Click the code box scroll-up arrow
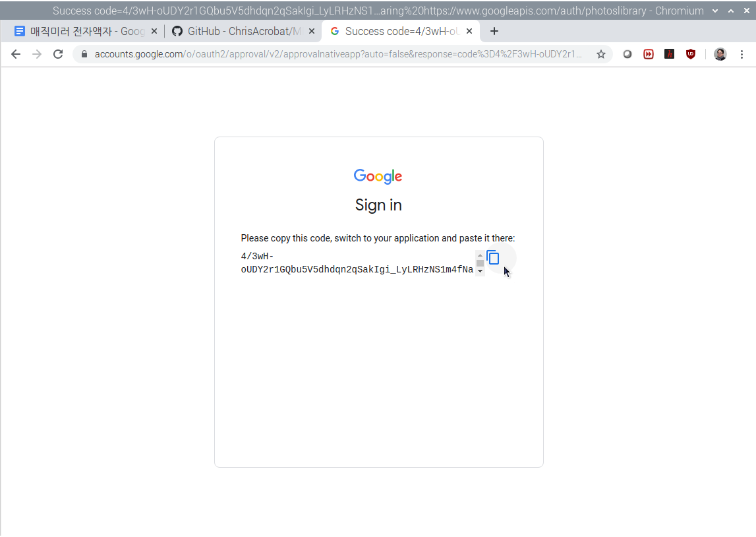This screenshot has width=756, height=537. tap(480, 255)
